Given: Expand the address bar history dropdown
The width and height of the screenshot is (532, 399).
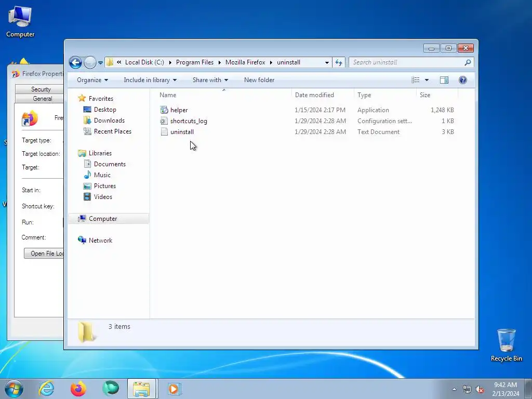Looking at the screenshot, I should (327, 62).
